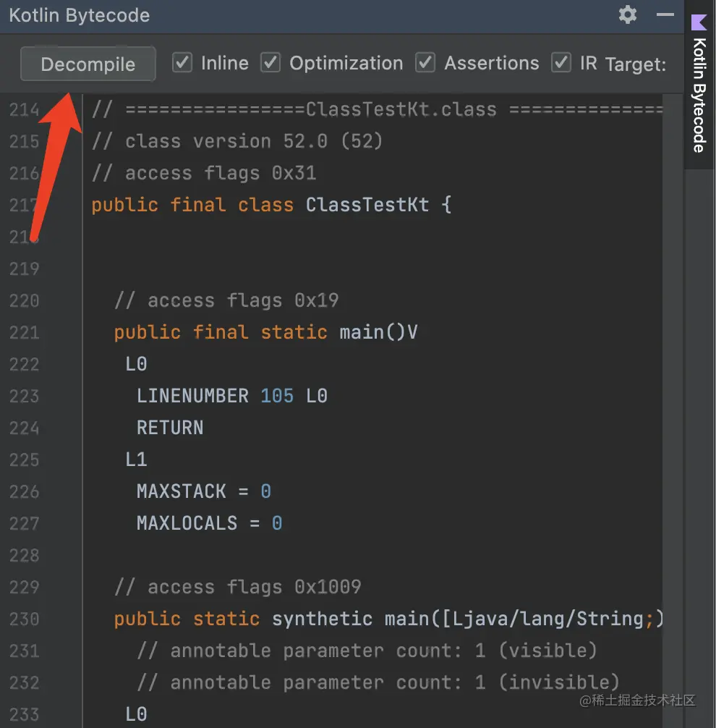This screenshot has height=728, width=716.
Task: Click 'MAXLOCALS = 0' line
Action: pyautogui.click(x=209, y=523)
